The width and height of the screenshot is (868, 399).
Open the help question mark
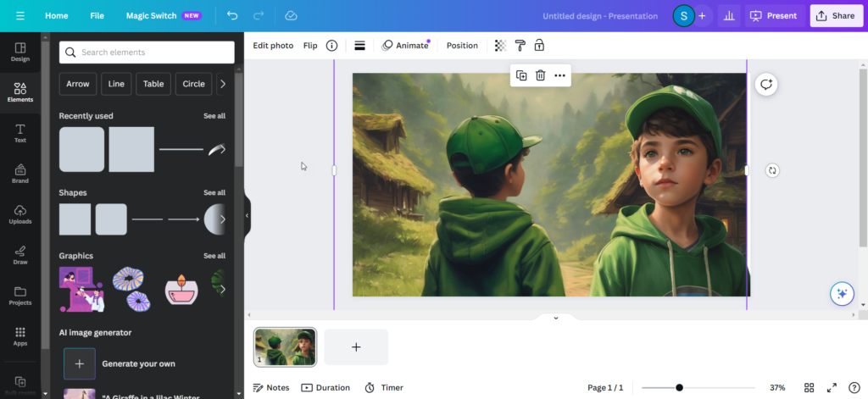[854, 387]
